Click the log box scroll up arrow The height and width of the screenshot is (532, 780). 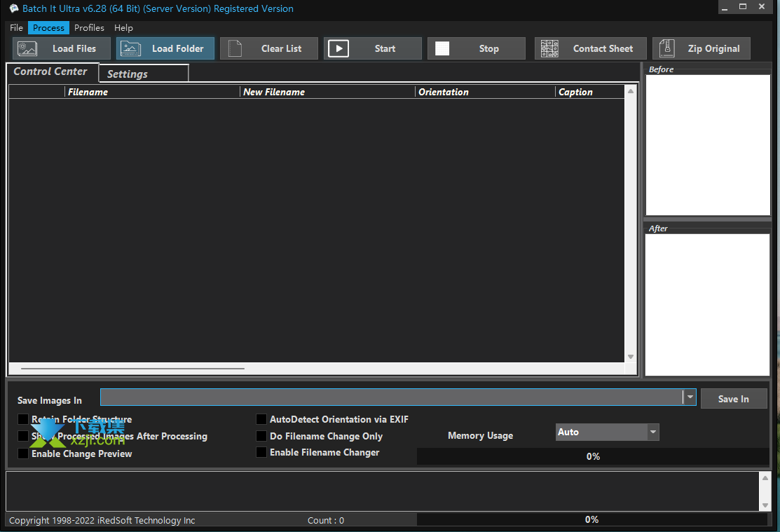click(765, 478)
